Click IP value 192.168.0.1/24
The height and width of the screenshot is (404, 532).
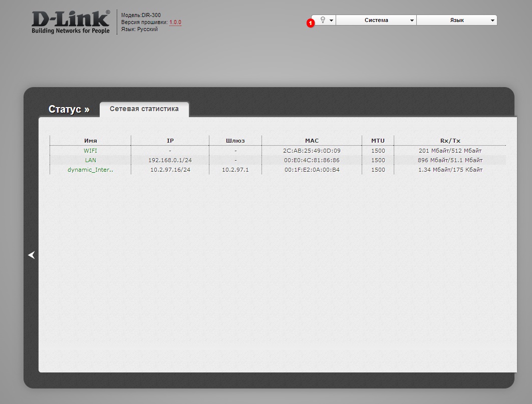click(x=170, y=160)
